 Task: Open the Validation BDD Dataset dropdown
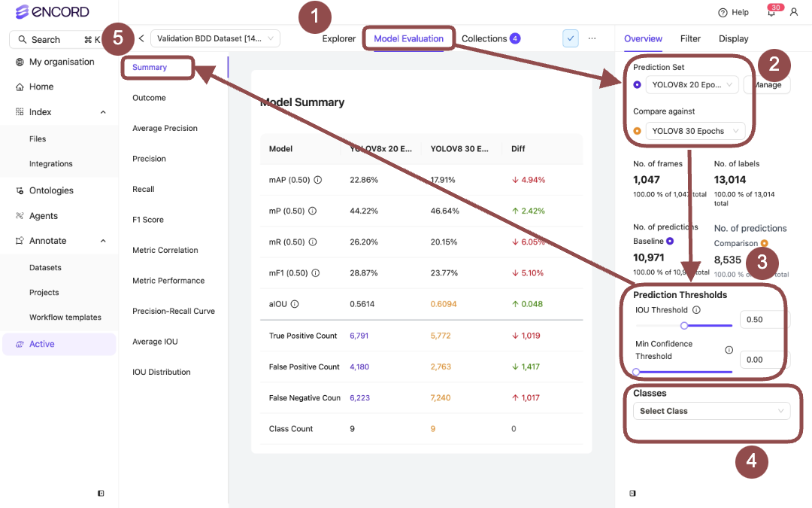coord(216,38)
